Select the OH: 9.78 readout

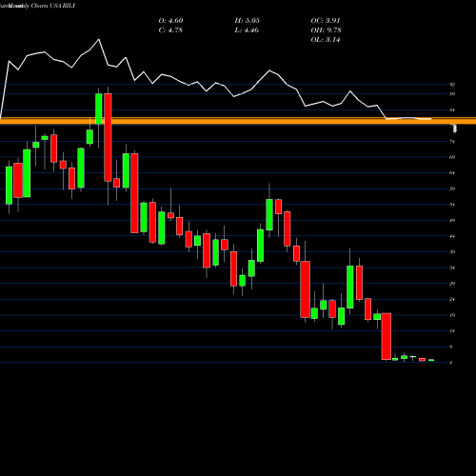tap(327, 30)
